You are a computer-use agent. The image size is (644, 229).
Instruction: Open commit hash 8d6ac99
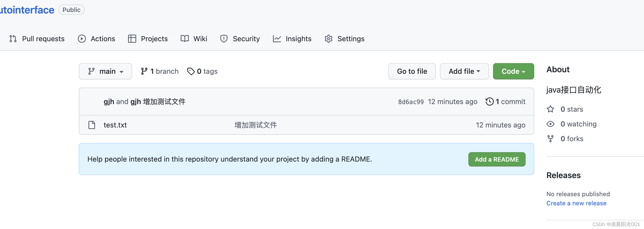pos(411,102)
